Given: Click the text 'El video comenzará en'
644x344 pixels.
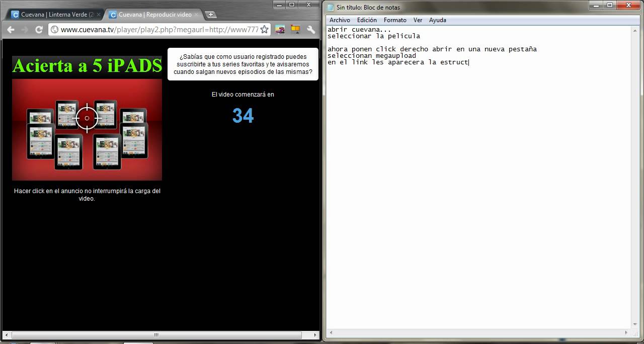Looking at the screenshot, I should (x=243, y=94).
